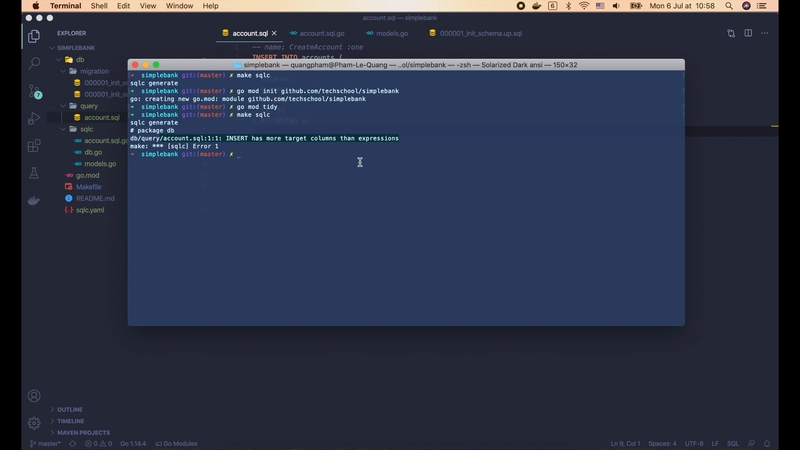Image resolution: width=800 pixels, height=450 pixels.
Task: Expand the Outline section
Action: pyautogui.click(x=70, y=409)
